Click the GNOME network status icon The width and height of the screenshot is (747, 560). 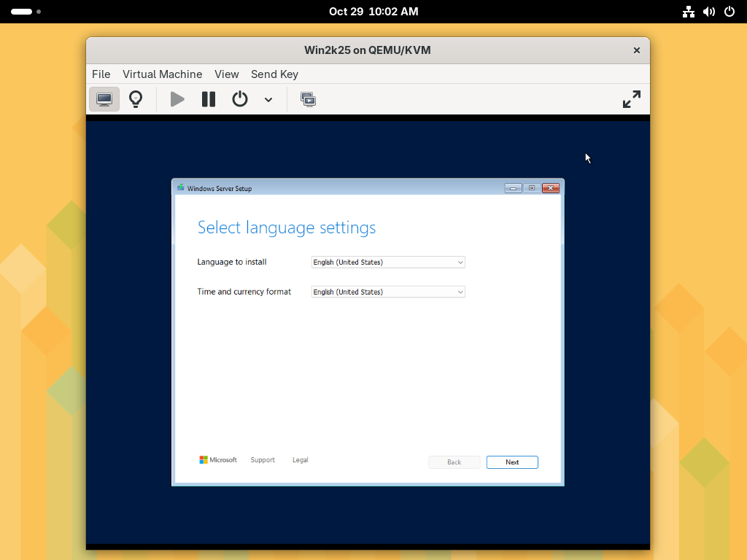click(688, 12)
